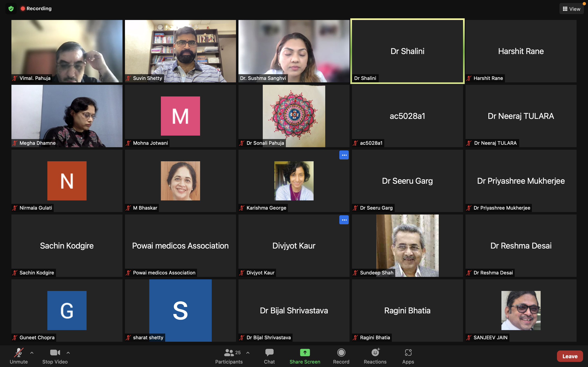Expand video options arrow beside Stop Video
Viewport: 588px width, 367px height.
pyautogui.click(x=68, y=353)
